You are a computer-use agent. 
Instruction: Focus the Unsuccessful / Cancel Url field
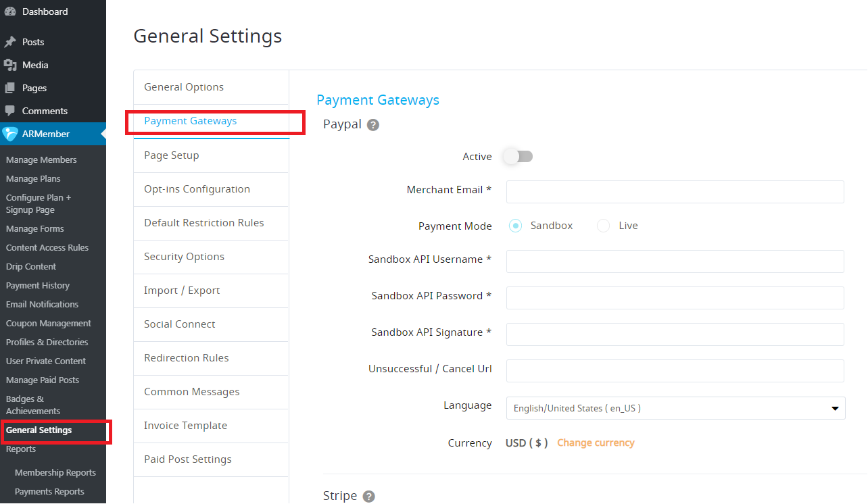[675, 371]
